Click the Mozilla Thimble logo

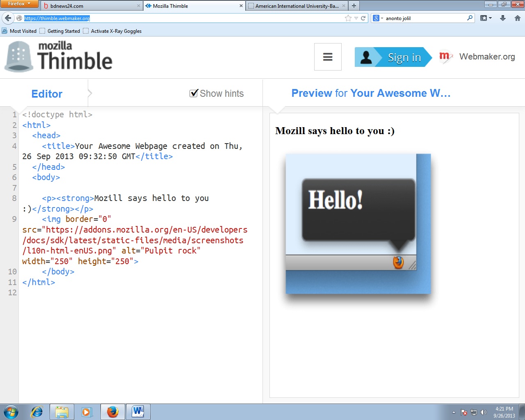(59, 57)
